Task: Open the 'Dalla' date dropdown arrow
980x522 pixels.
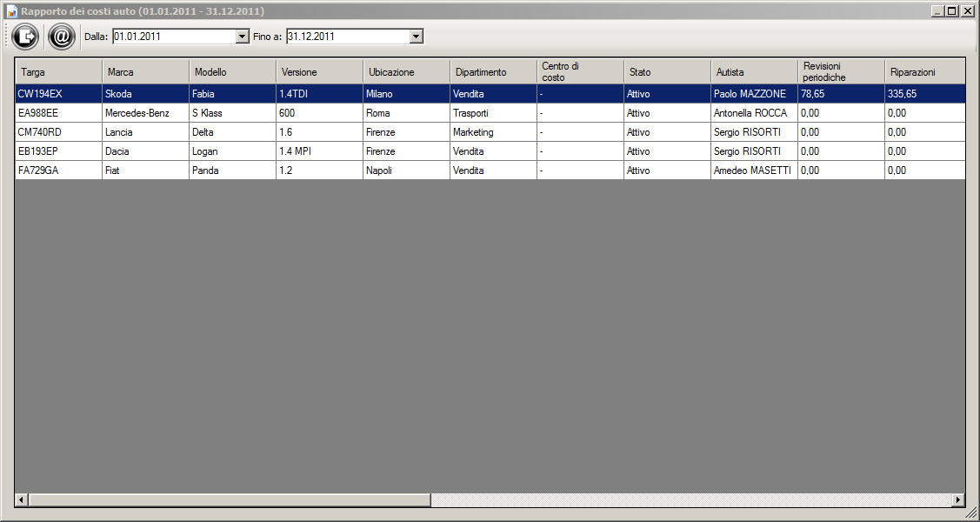Action: 243,37
